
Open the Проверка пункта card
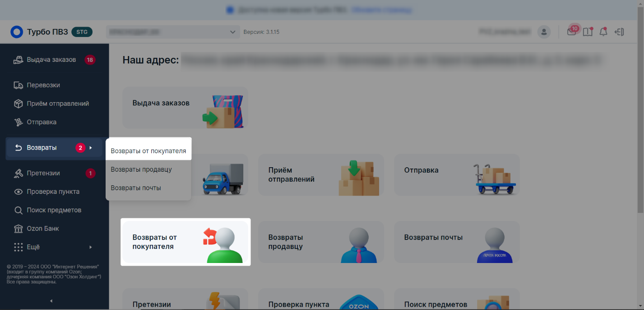[x=321, y=299]
